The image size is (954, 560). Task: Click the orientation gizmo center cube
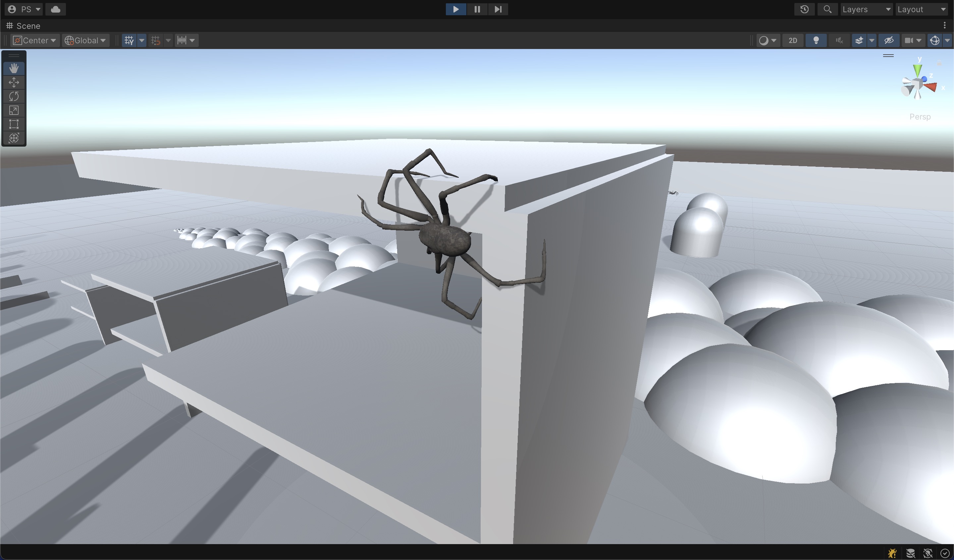point(917,84)
